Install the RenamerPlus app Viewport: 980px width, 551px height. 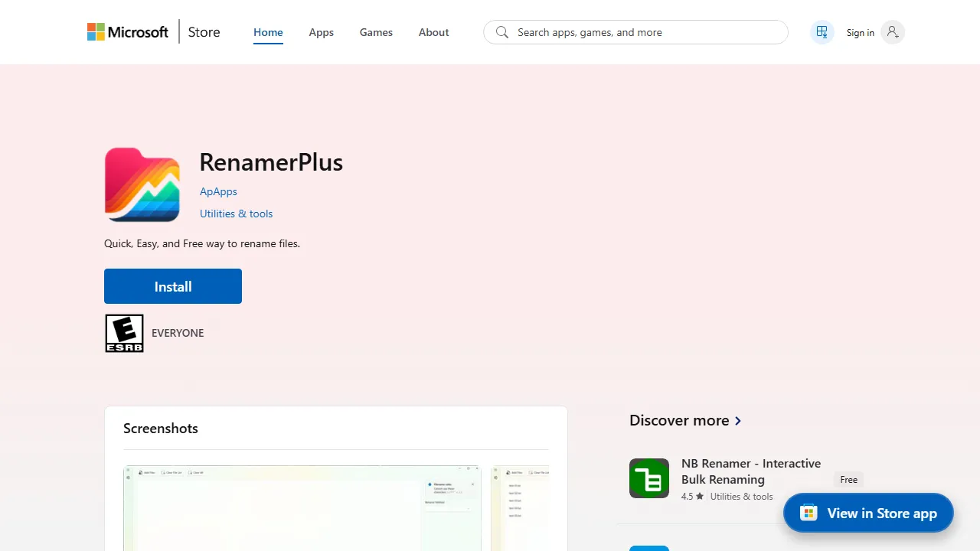[172, 285]
